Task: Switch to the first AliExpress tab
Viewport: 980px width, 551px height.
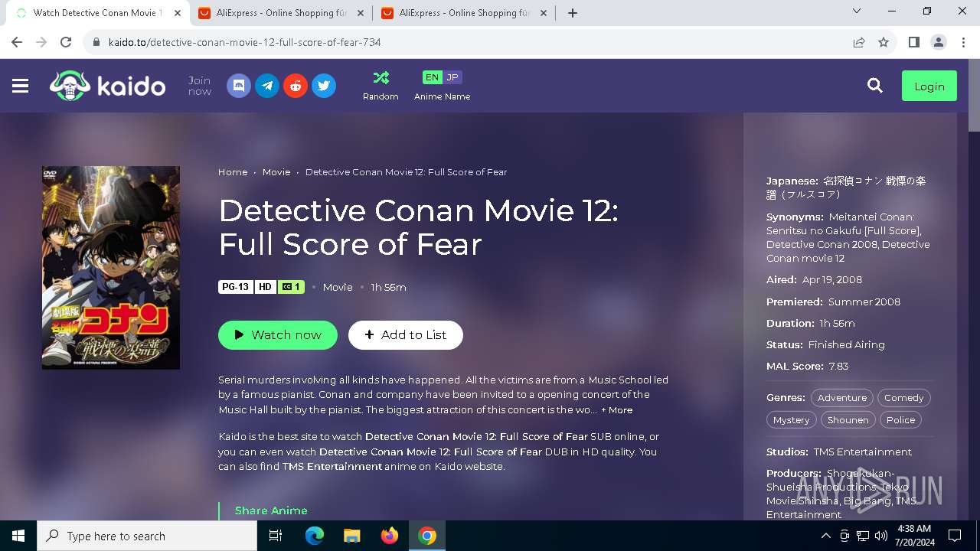Action: point(281,13)
